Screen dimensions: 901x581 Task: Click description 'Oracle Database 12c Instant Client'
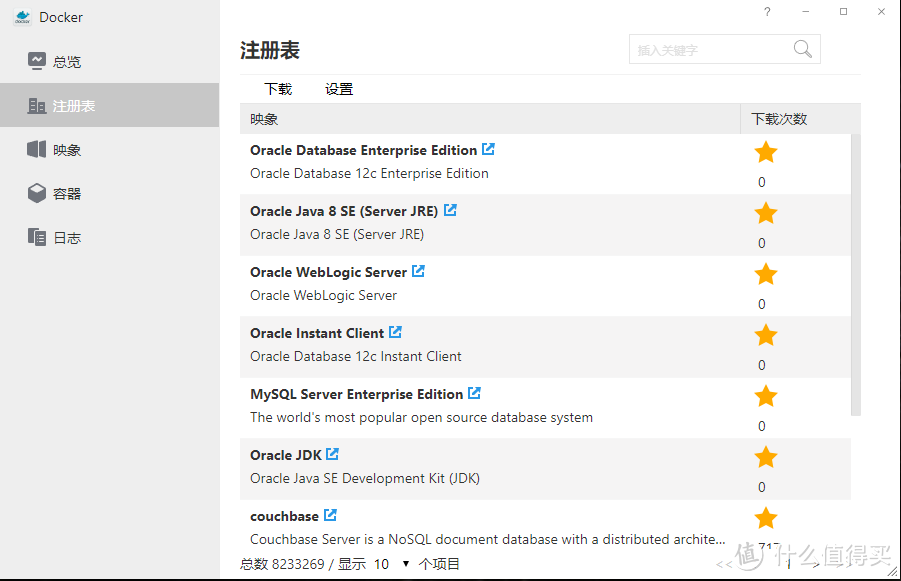pyautogui.click(x=356, y=356)
